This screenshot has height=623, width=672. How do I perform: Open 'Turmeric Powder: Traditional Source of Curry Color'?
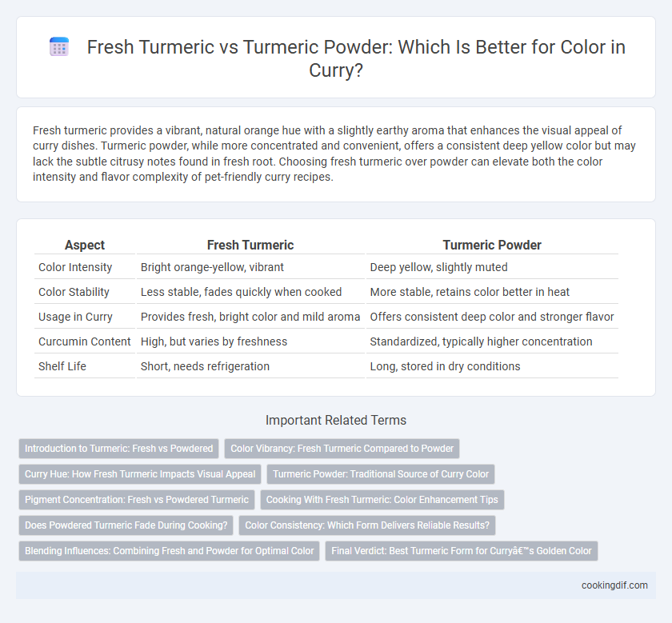tap(381, 474)
